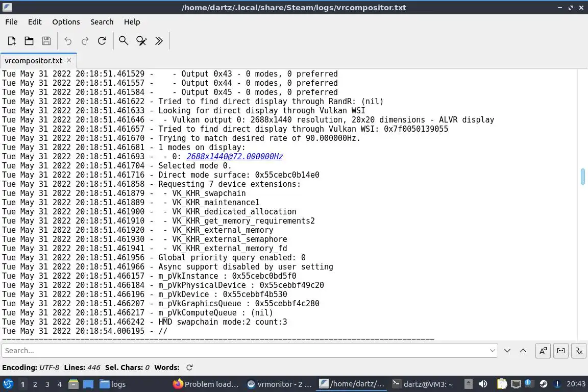This screenshot has height=392, width=588.
Task: Open the clipboard manager tray icon
Action: tap(502, 384)
